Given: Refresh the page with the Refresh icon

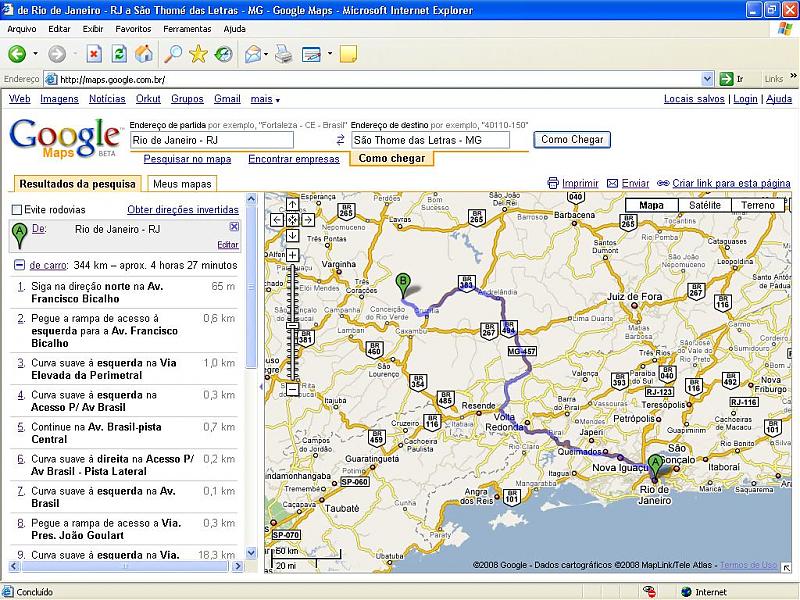Looking at the screenshot, I should (x=119, y=54).
